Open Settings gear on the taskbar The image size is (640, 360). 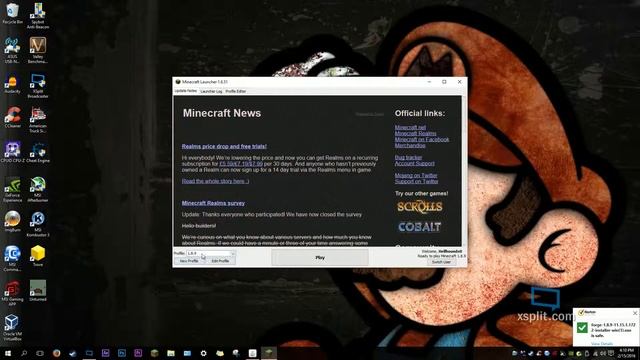point(203,353)
